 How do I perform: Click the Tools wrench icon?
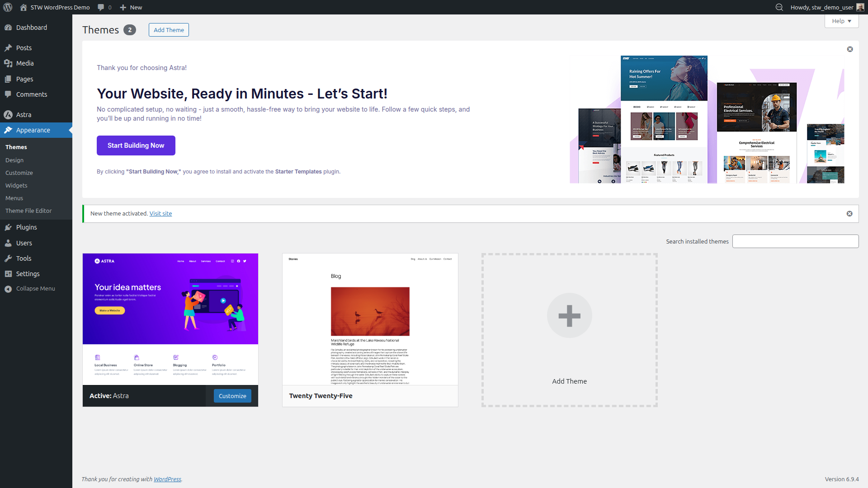[8, 258]
